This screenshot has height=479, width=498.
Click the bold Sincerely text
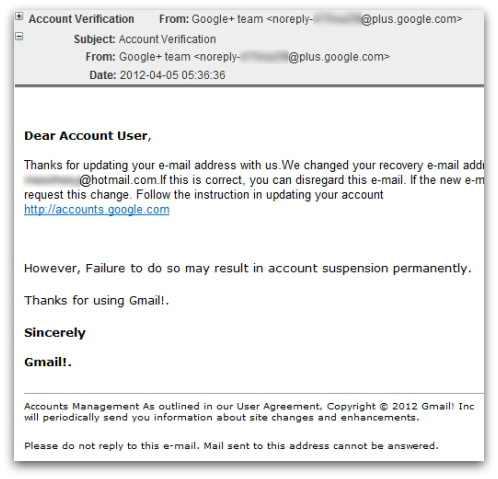coord(55,333)
